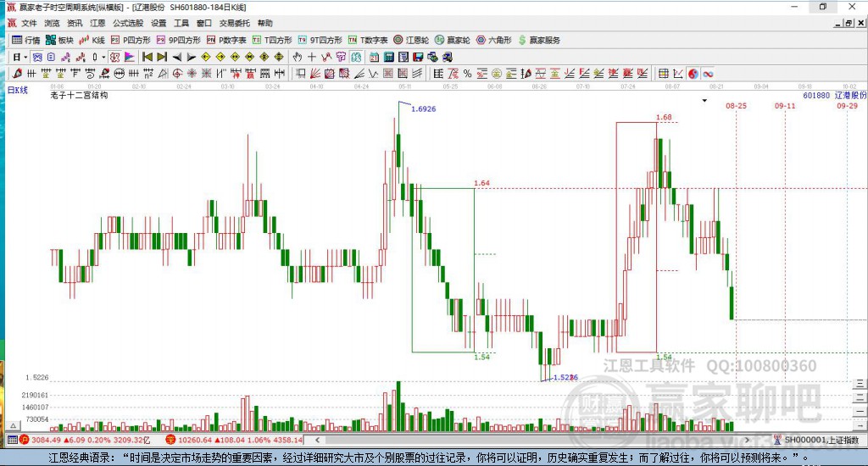Click the red pencil draw icon
Image resolution: width=868 pixels, height=466 pixels.
coord(17,73)
